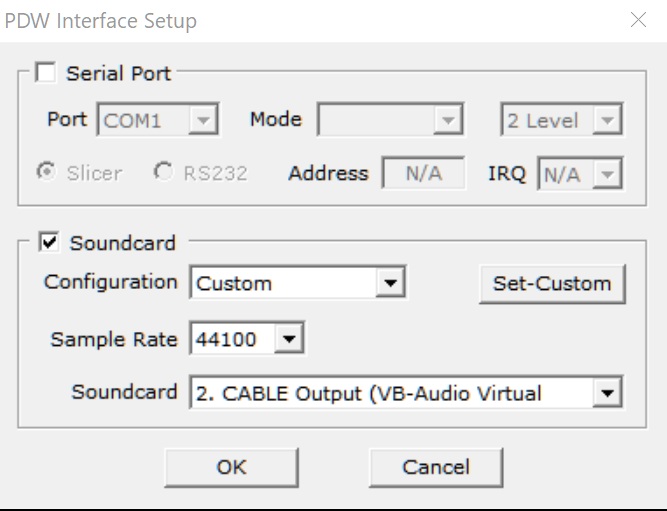Viewport: 667px width, 511px height.
Task: Click the PDW Interface Setup title bar
Action: [300, 20]
